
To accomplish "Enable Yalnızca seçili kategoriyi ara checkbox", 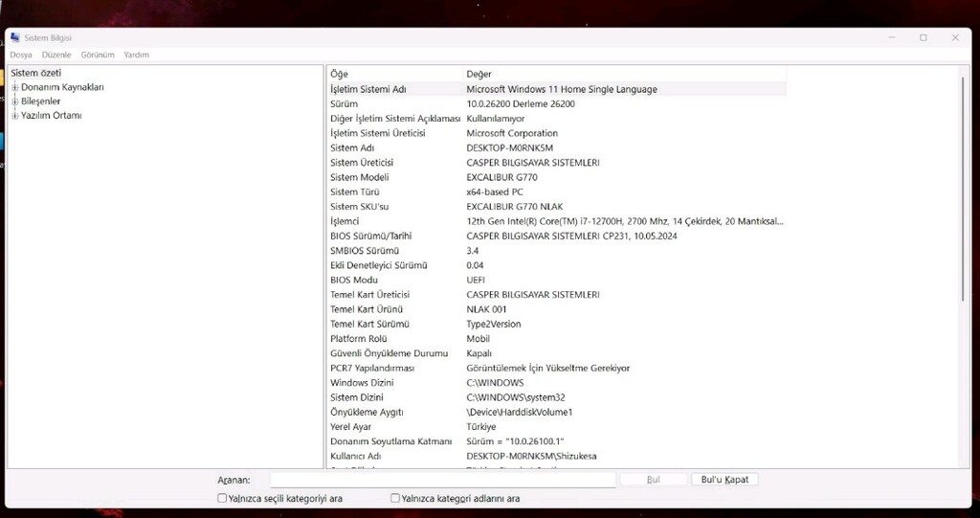I will coord(222,499).
